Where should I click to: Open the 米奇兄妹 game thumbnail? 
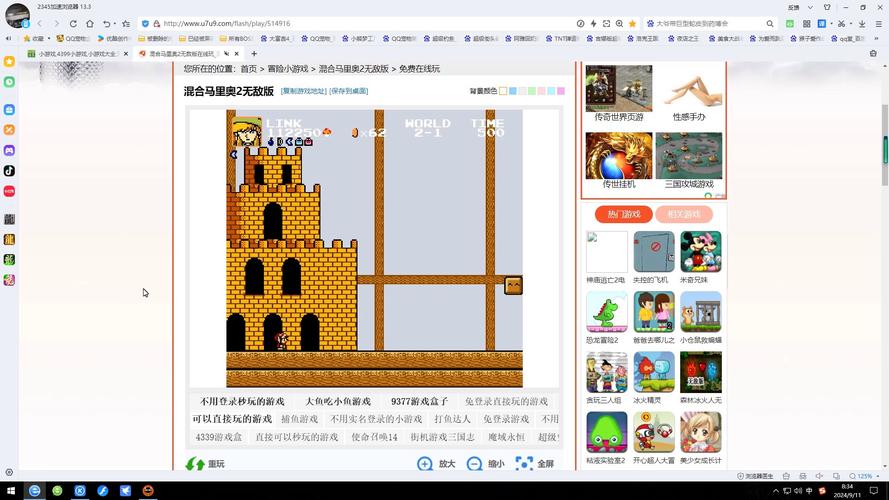pos(701,252)
